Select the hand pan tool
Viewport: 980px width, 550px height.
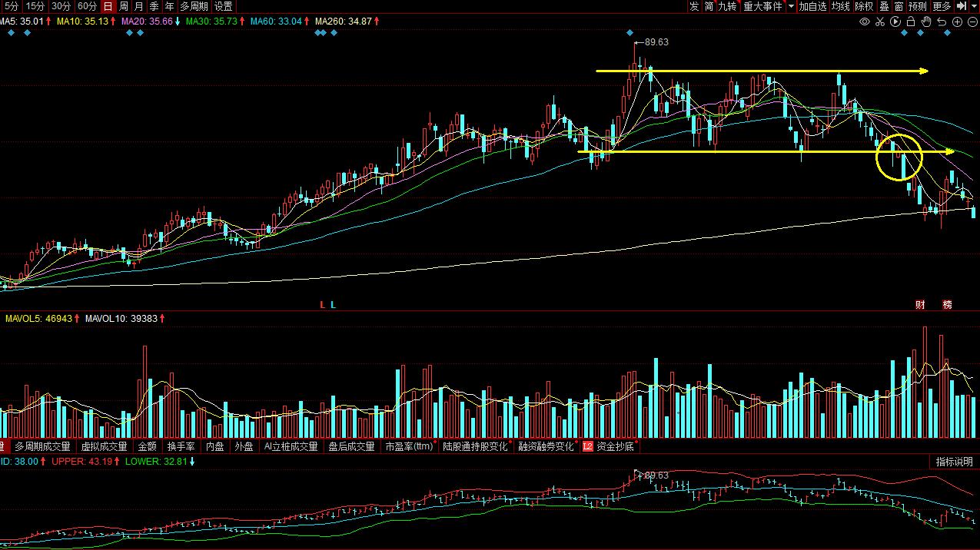click(x=926, y=22)
